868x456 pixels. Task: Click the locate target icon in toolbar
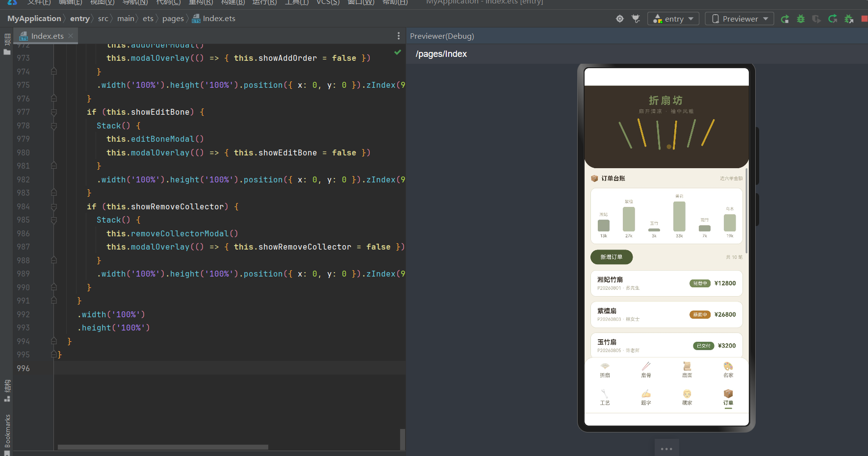tap(620, 19)
